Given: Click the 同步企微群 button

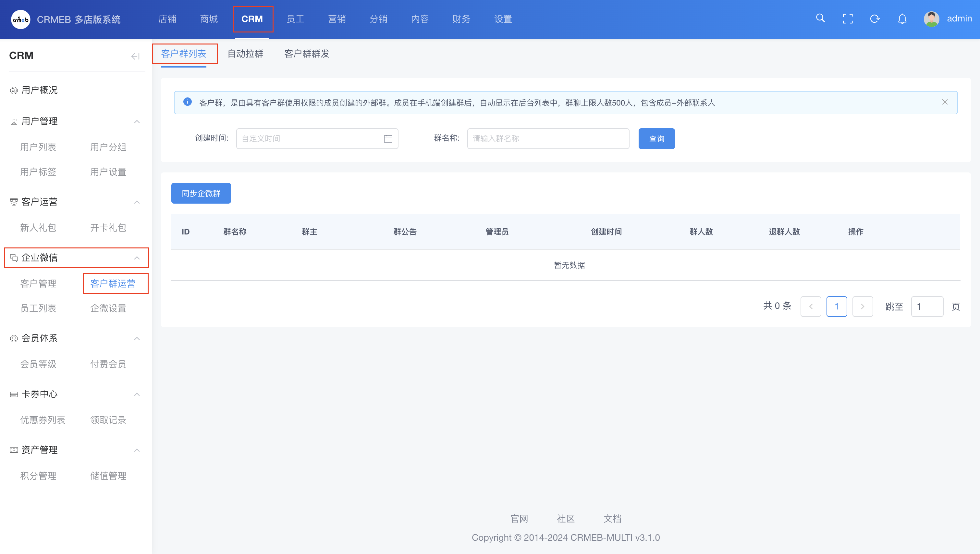Looking at the screenshot, I should point(201,193).
